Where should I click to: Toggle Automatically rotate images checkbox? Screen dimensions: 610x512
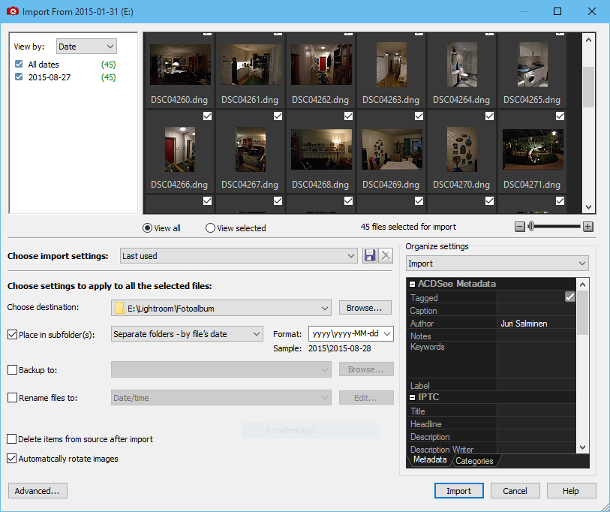[12, 458]
